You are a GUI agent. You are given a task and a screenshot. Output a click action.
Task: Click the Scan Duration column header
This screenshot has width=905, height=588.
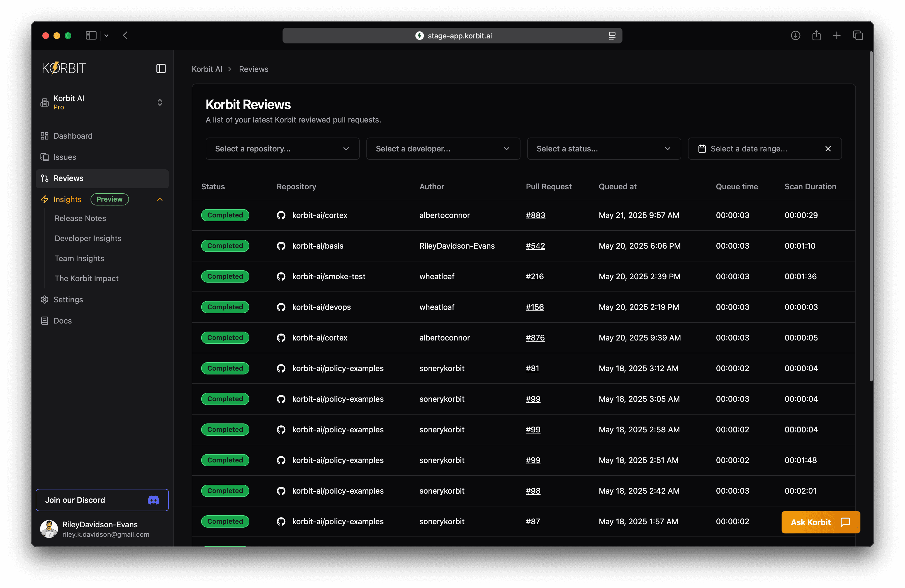[x=810, y=187]
